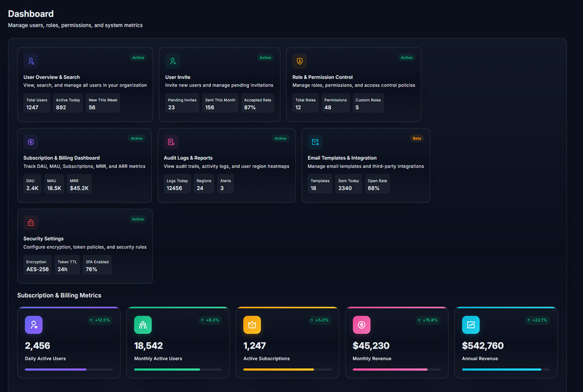Click the MRR $45.2K metric chip

pyautogui.click(x=79, y=184)
